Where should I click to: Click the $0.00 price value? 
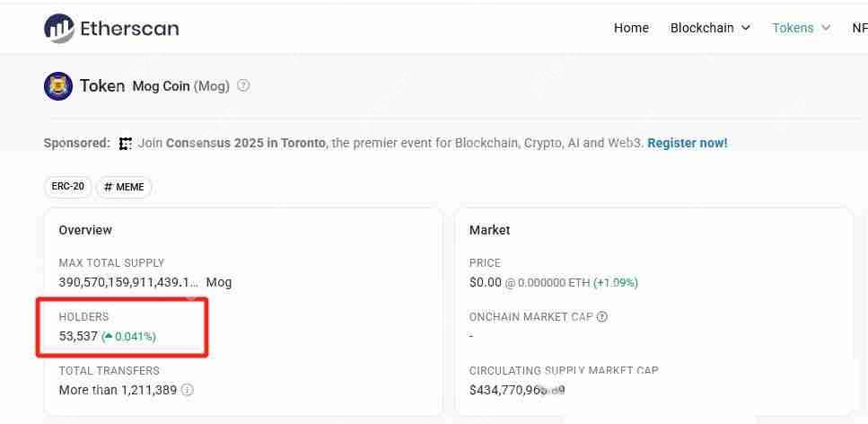(x=484, y=282)
